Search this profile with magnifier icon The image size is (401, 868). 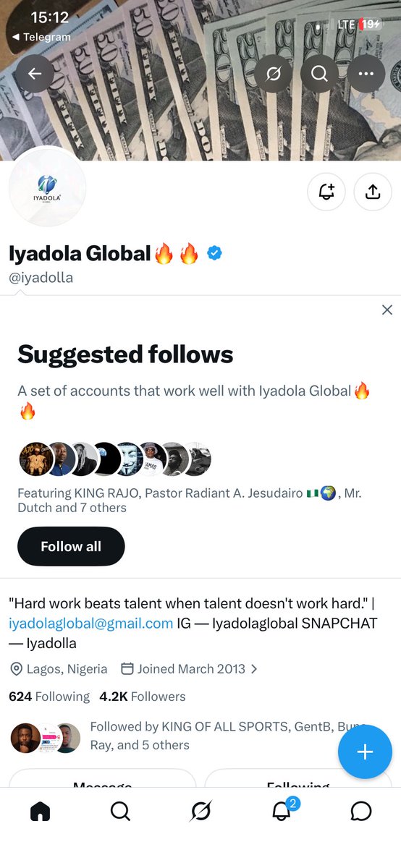click(319, 73)
